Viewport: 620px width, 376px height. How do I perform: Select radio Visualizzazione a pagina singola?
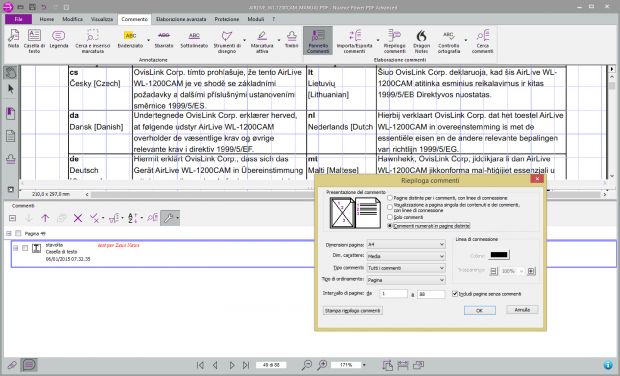click(390, 207)
